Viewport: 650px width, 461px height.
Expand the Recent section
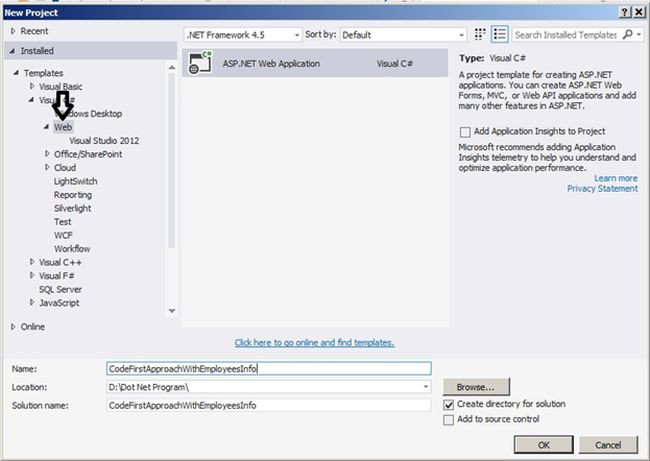(13, 31)
